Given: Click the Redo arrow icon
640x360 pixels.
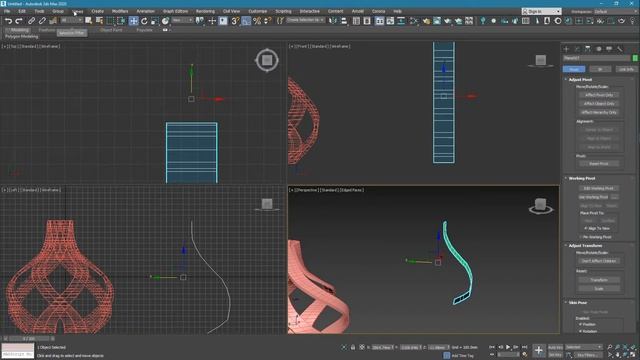Looking at the screenshot, I should click(x=18, y=21).
